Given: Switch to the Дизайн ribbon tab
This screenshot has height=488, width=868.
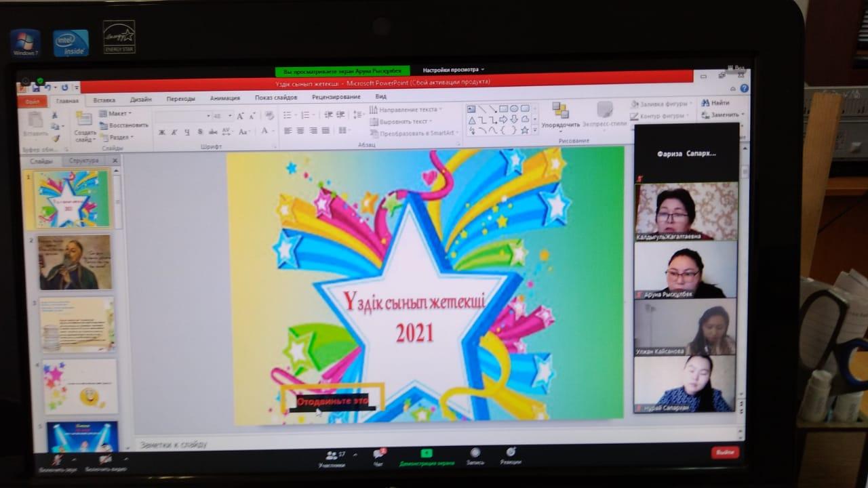Looking at the screenshot, I should coord(140,99).
